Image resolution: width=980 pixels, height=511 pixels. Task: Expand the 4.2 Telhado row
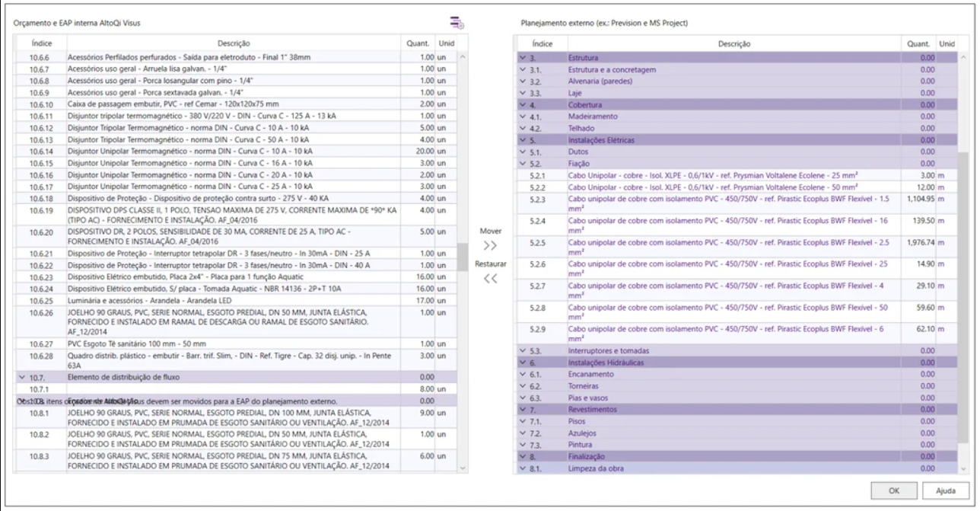522,129
